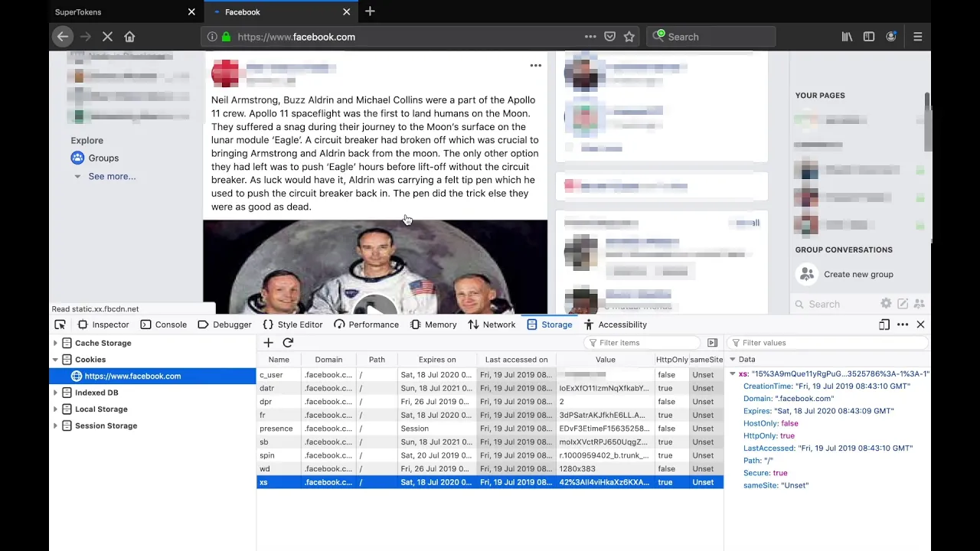Sort cookies by Name column
This screenshot has height=551, width=980.
(x=279, y=360)
